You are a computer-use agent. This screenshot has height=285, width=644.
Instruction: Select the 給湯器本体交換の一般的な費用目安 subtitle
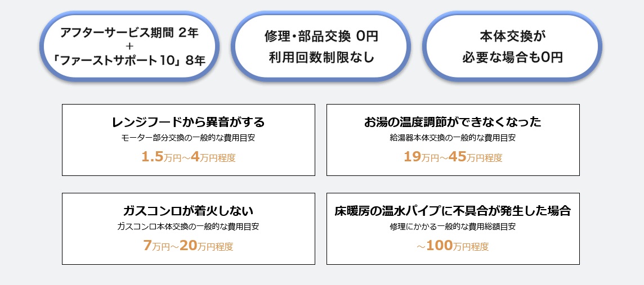tap(453, 138)
